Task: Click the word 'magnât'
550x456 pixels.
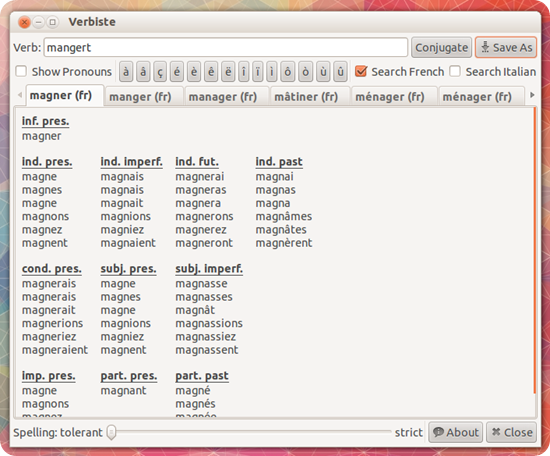Action: point(195,310)
